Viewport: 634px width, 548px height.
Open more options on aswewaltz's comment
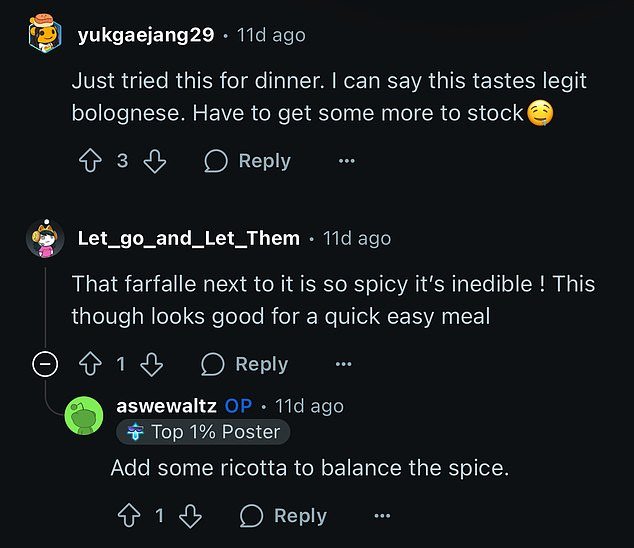(x=382, y=515)
